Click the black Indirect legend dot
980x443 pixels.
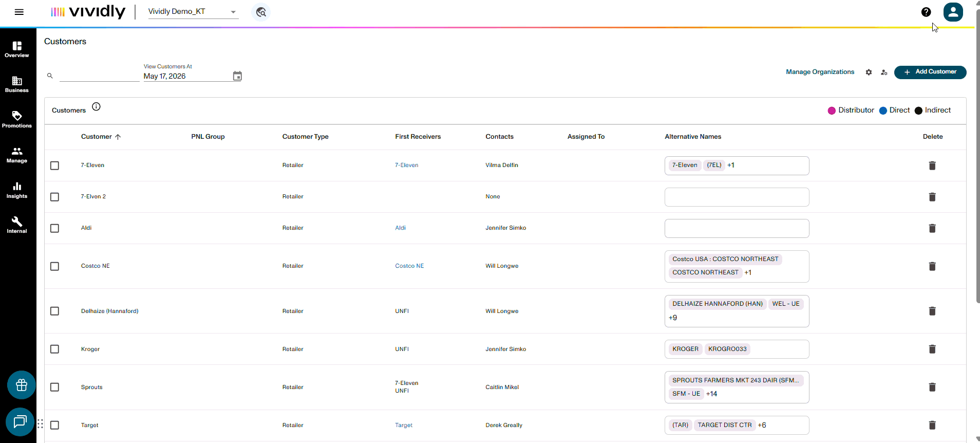coord(918,110)
